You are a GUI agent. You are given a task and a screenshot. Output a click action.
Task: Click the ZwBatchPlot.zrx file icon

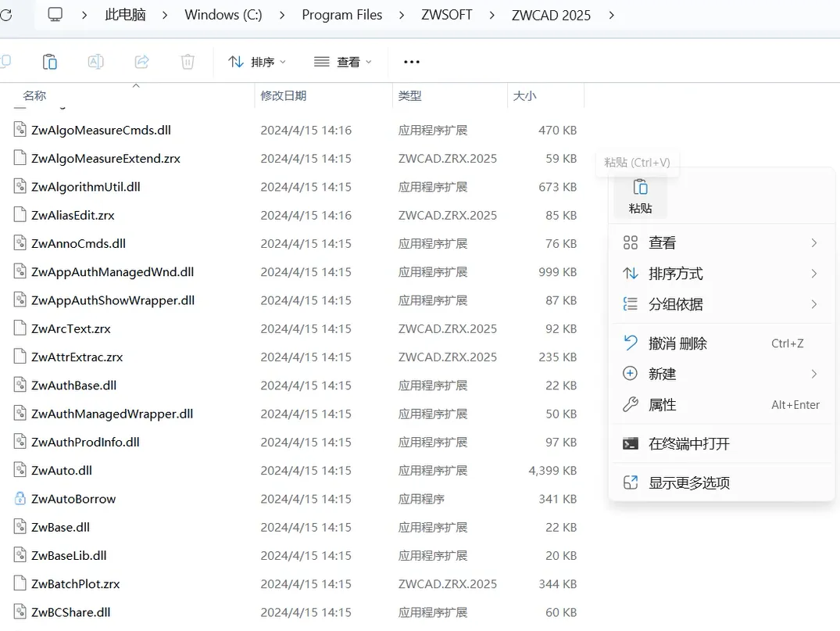click(20, 584)
